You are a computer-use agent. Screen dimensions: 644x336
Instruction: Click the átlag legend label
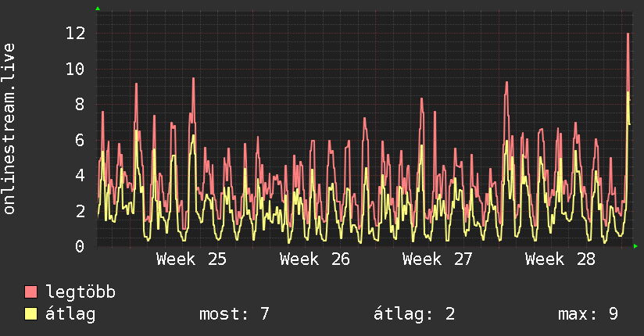coord(70,314)
